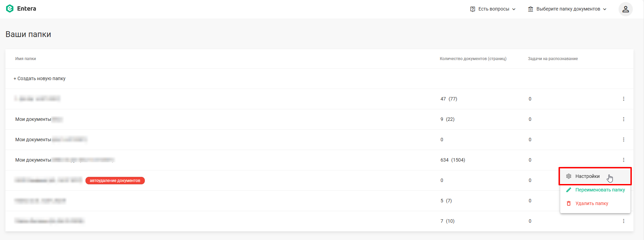This screenshot has height=240, width=644.
Task: Click "Задачи на распознавание" column header
Action: pyautogui.click(x=552, y=59)
